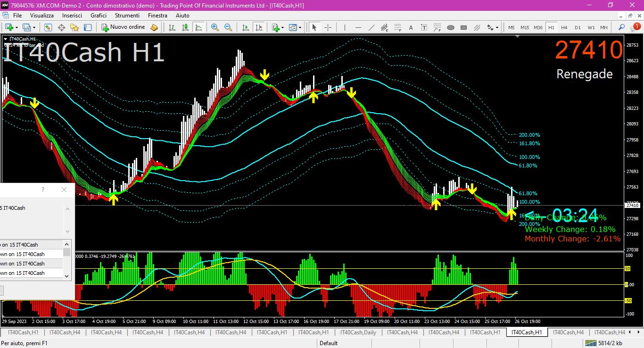The height and width of the screenshot is (348, 644).
Task: Toggle chart shift icon
Action: click(258, 27)
